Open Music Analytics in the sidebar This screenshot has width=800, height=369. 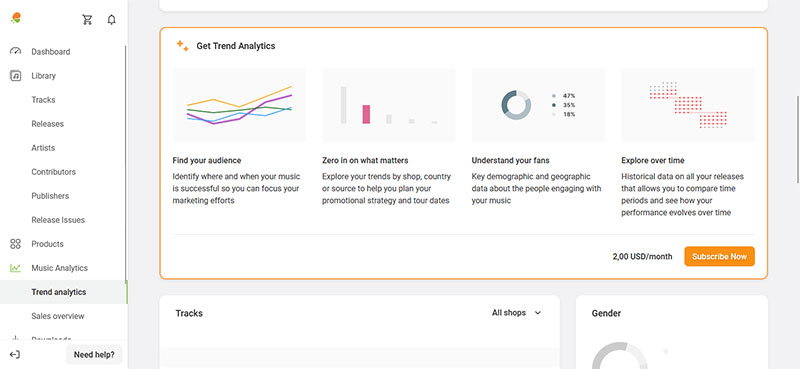coord(59,268)
